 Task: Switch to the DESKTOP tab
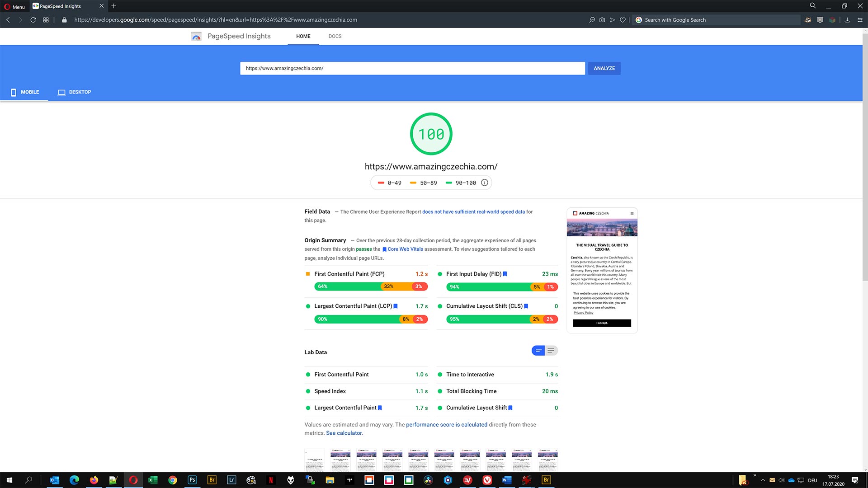click(75, 92)
